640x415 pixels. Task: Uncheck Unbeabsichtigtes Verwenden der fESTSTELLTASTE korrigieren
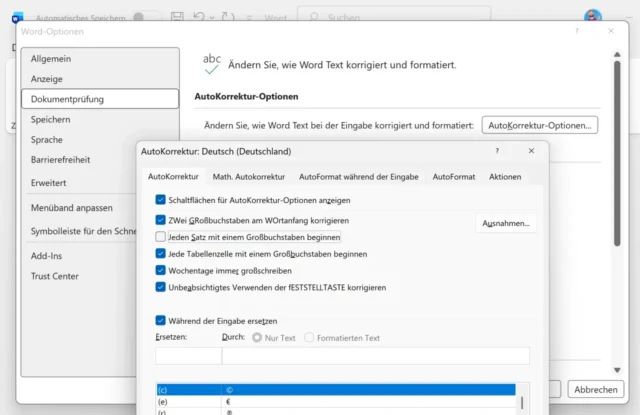click(x=160, y=287)
